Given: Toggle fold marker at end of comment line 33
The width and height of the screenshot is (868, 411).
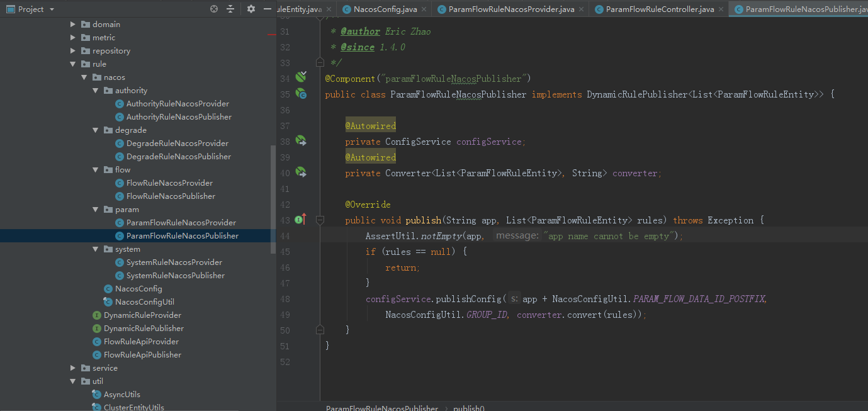Looking at the screenshot, I should click(320, 62).
